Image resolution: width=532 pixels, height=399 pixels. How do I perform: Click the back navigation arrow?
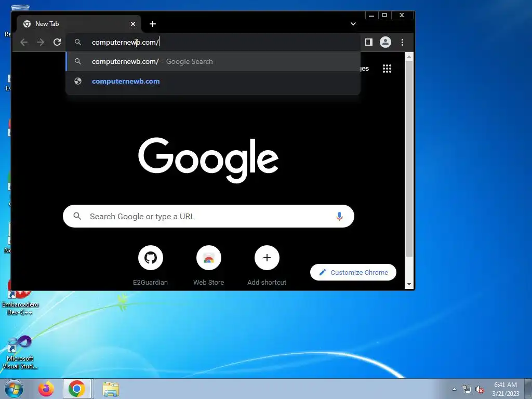click(24, 42)
